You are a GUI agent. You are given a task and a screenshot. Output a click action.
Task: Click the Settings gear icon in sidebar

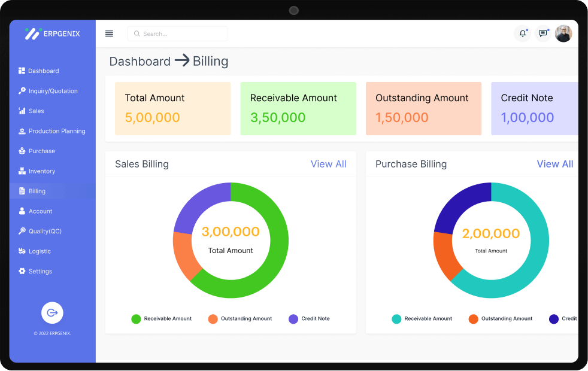[x=22, y=271]
